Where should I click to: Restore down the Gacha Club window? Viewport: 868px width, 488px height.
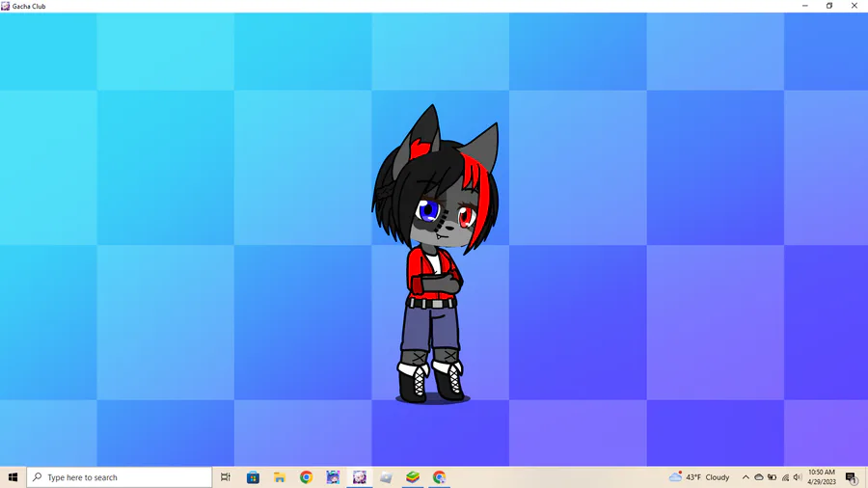pos(829,6)
